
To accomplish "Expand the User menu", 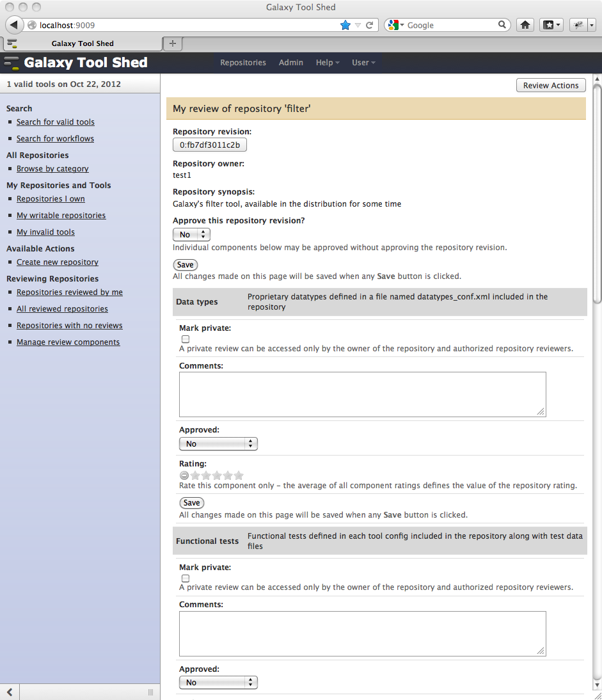I will point(363,63).
